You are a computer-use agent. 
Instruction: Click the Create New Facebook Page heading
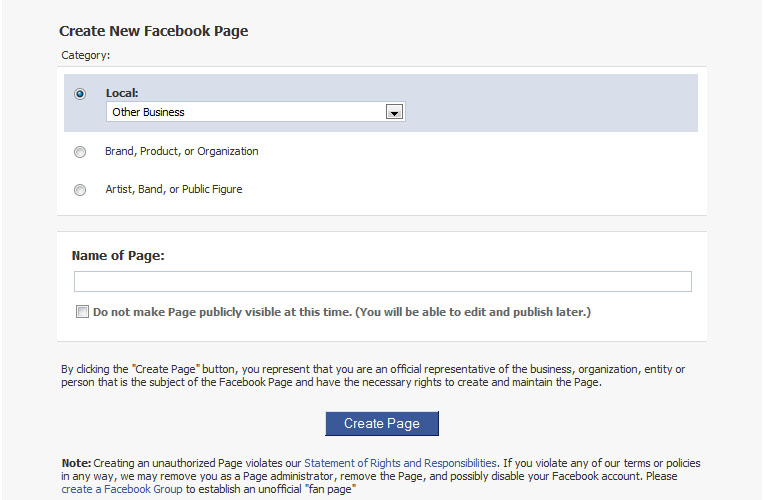click(x=154, y=31)
